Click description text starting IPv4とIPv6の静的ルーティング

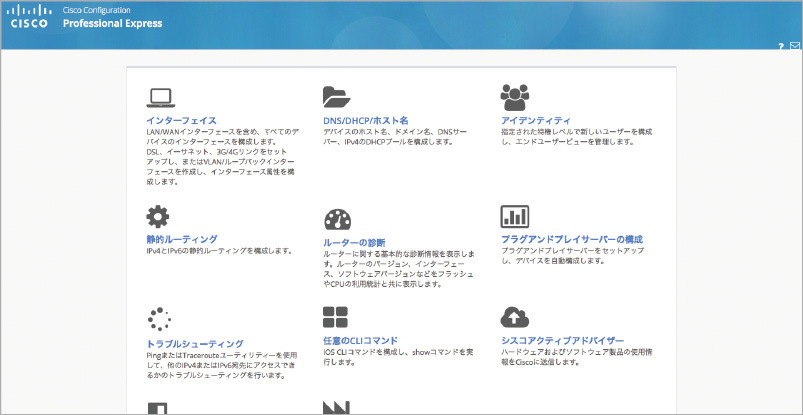pos(219,251)
